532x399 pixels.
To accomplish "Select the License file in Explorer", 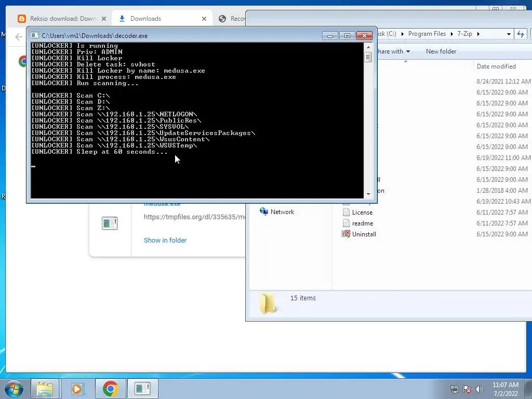I will 362,212.
